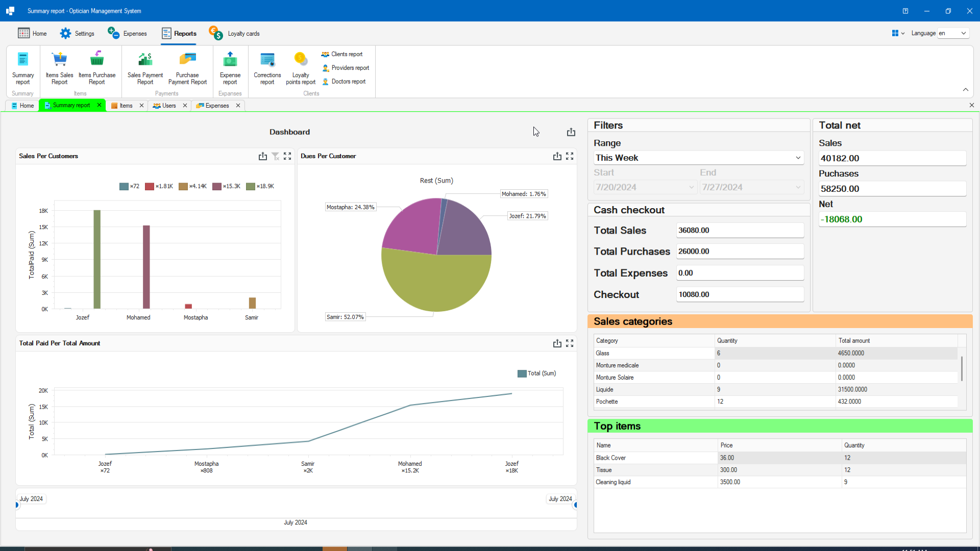
Task: Expand Total Paid Per Total Amount to fullscreen
Action: point(570,343)
